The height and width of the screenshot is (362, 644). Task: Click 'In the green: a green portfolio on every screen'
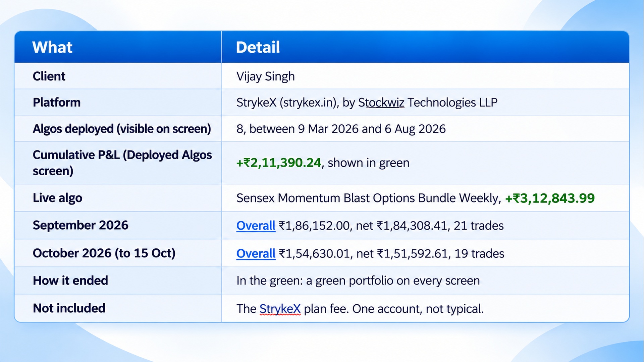[x=358, y=281]
